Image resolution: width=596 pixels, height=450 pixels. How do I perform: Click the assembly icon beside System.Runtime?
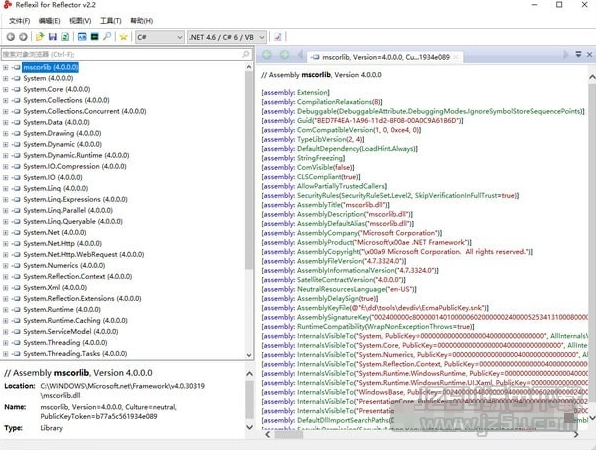pos(16,310)
